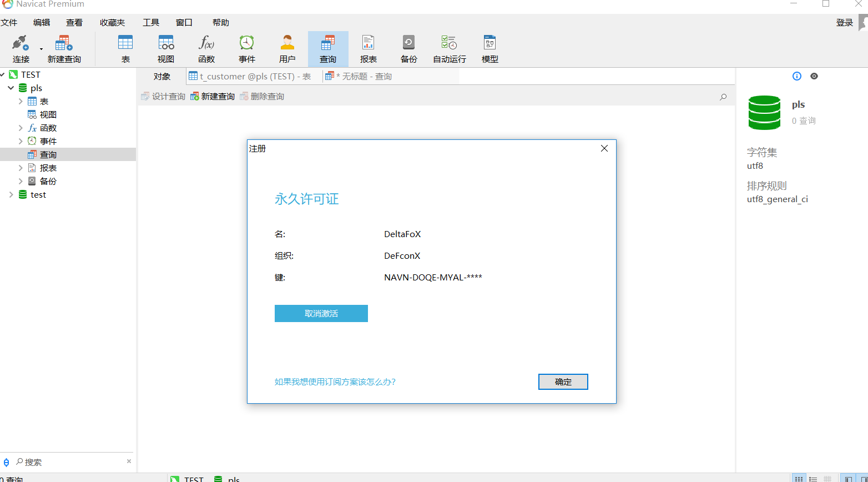
Task: Expand the test database node
Action: tap(11, 194)
